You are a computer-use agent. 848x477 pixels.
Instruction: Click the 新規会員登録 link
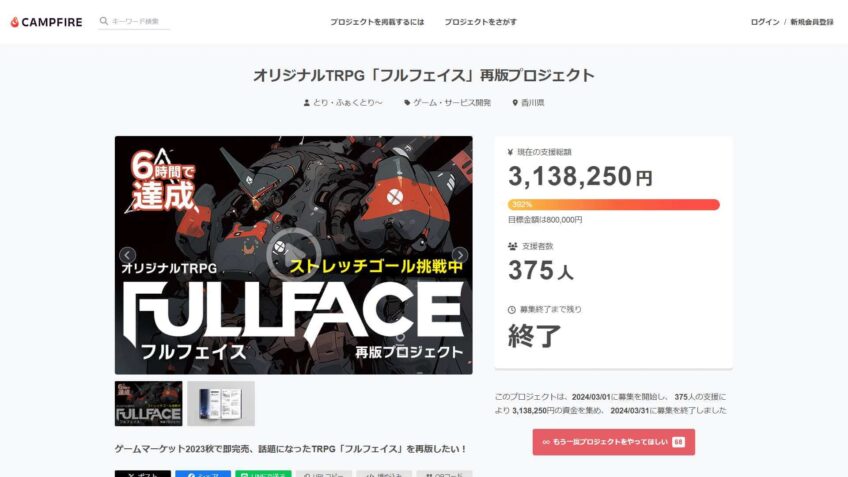click(x=812, y=22)
